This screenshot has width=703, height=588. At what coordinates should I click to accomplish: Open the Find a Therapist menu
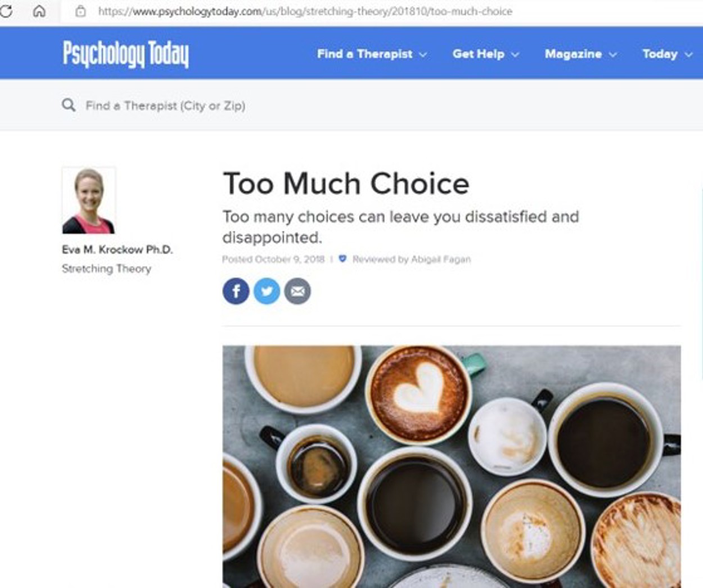point(364,54)
